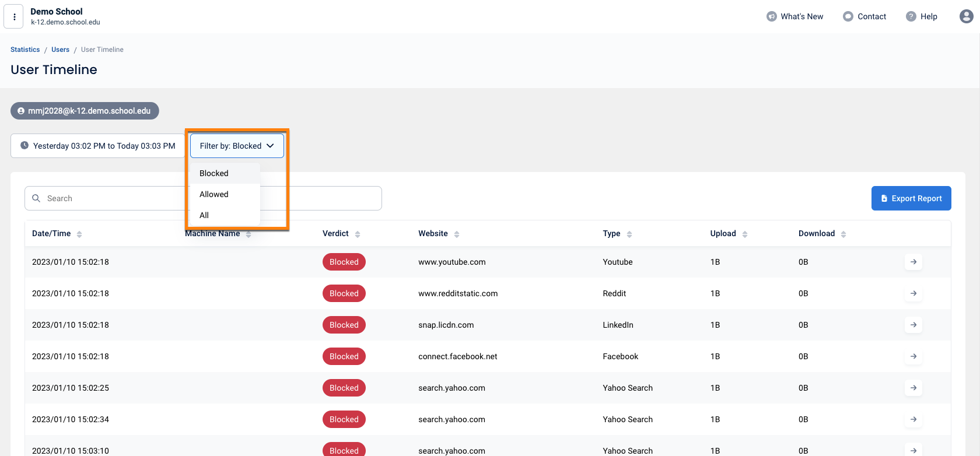The image size is (980, 456).
Task: Click the search magnifier icon
Action: (x=36, y=198)
